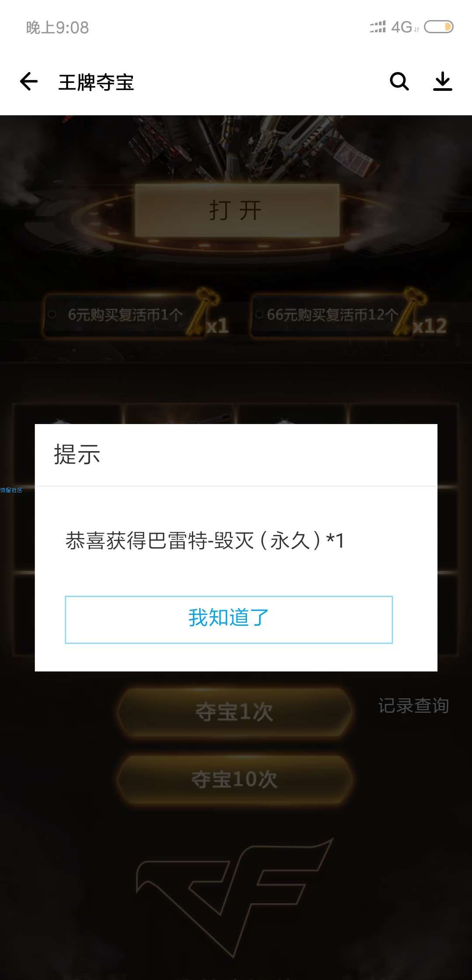This screenshot has width=472, height=980.
Task: Tap the battery indicator in status bar
Action: point(439,27)
